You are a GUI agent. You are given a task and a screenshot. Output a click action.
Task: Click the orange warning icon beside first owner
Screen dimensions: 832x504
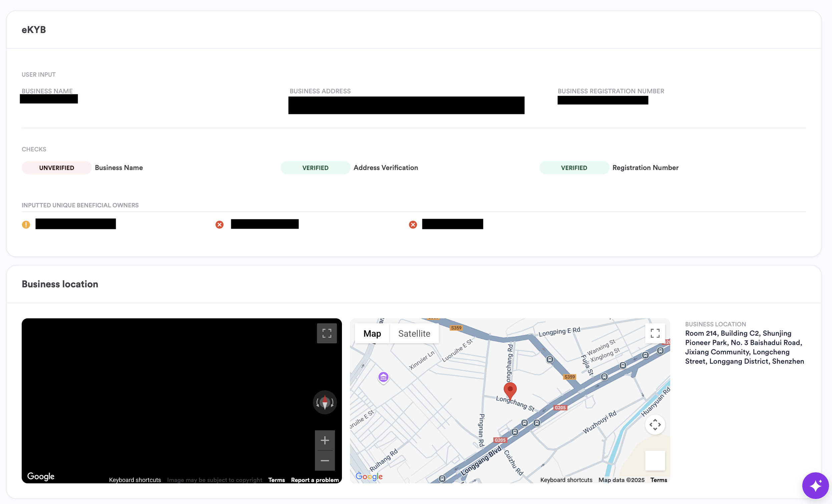point(26,225)
